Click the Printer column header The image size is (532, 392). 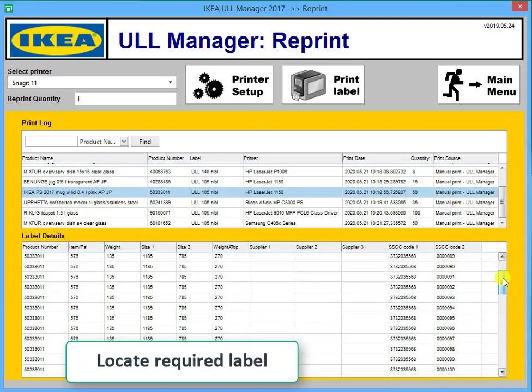293,158
